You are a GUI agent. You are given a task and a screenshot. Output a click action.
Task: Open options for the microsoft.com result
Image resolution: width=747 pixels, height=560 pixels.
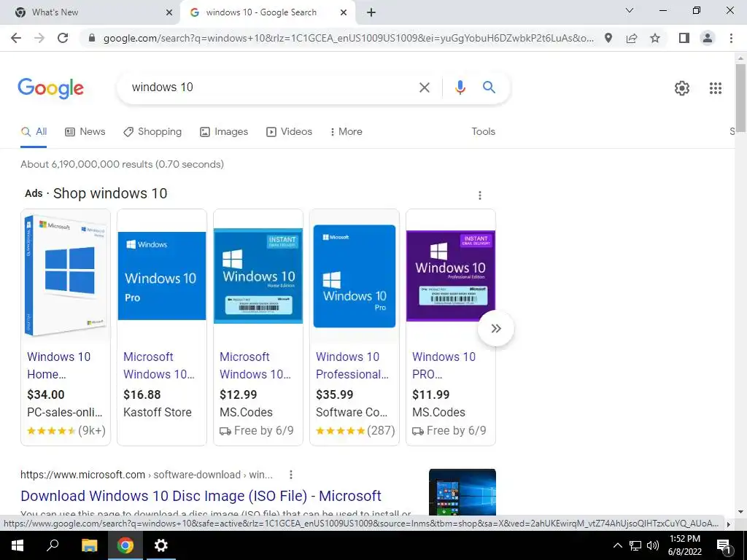(290, 475)
